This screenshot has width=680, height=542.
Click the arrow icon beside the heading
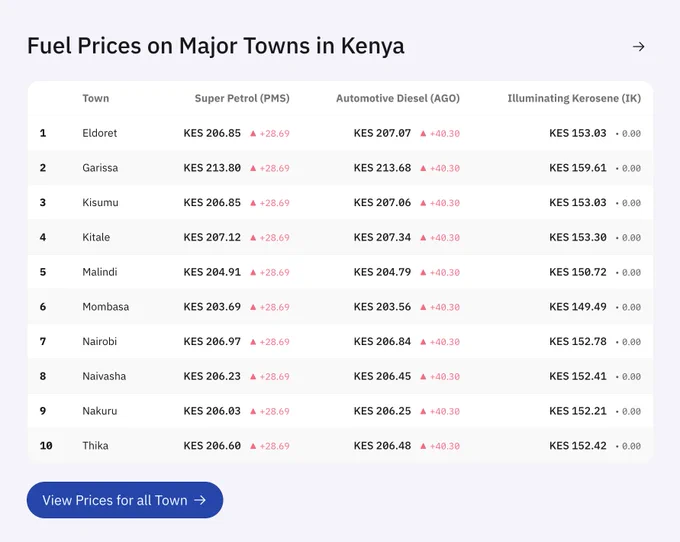[638, 46]
